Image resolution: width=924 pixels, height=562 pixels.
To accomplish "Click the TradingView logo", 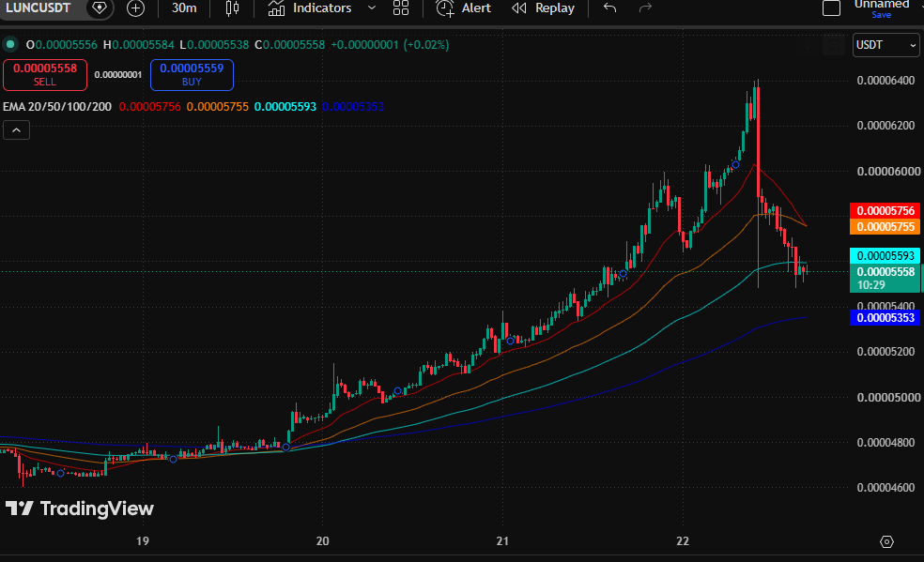I will [x=80, y=509].
